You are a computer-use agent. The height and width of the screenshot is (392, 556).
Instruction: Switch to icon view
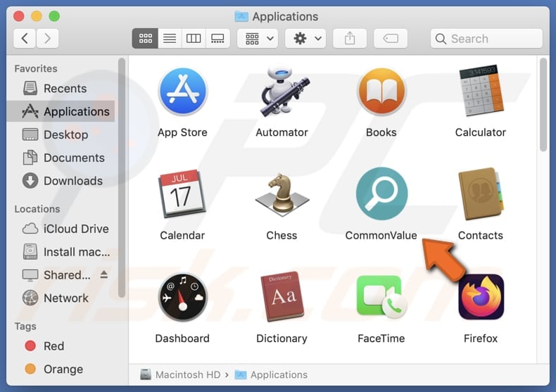(x=146, y=38)
